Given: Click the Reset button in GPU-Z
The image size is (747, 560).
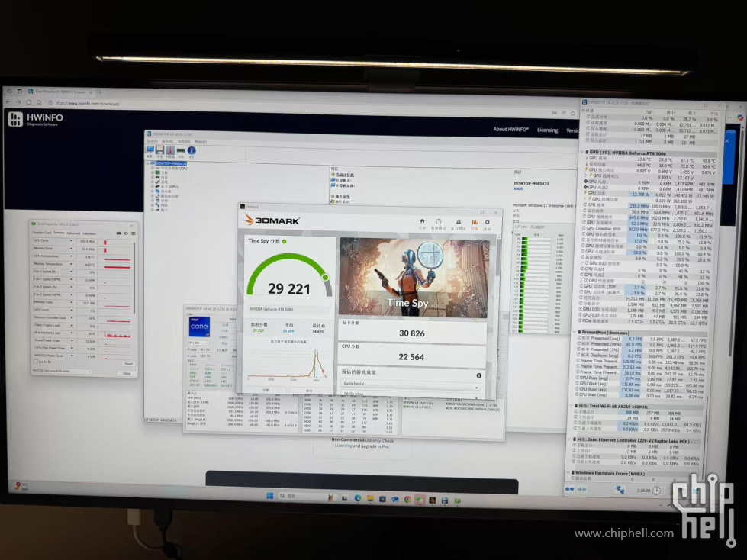Looking at the screenshot, I should pyautogui.click(x=128, y=364).
